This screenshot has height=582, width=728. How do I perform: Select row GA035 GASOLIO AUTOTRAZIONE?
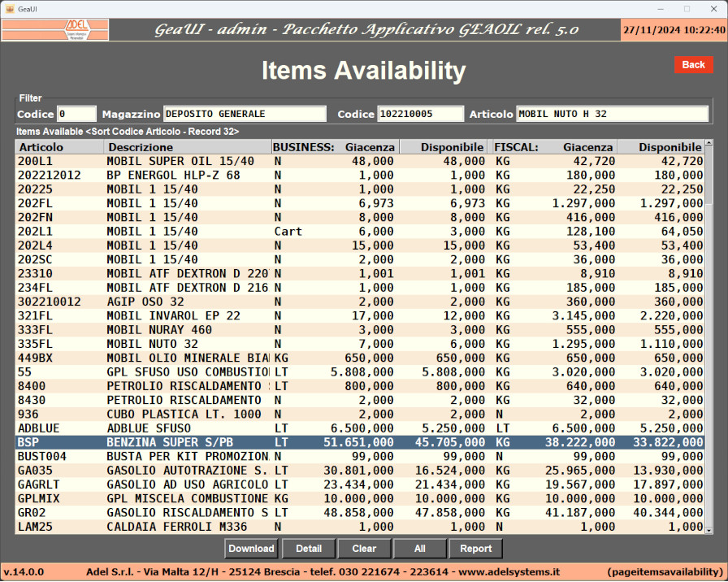coord(360,471)
